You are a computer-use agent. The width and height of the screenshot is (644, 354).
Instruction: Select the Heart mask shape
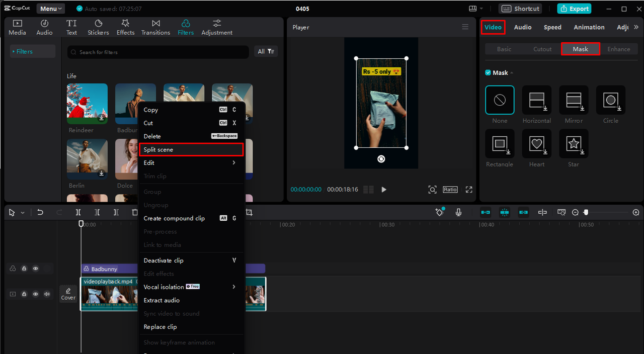point(537,144)
